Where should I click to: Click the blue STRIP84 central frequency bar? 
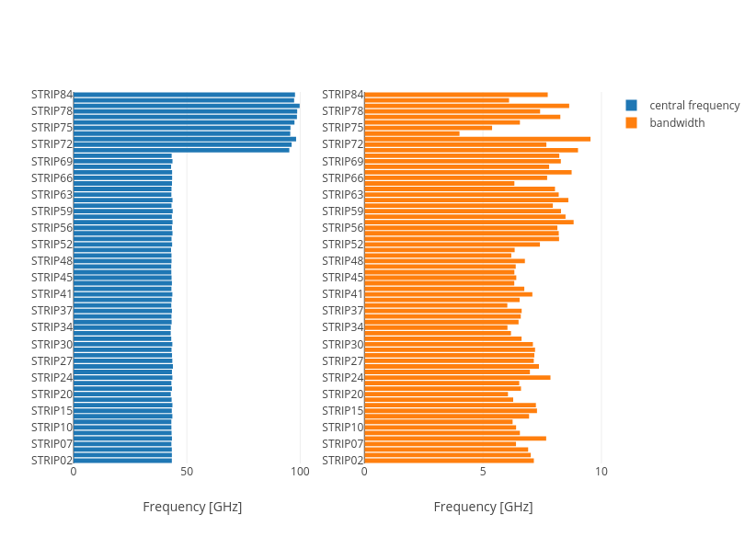pyautogui.click(x=184, y=95)
